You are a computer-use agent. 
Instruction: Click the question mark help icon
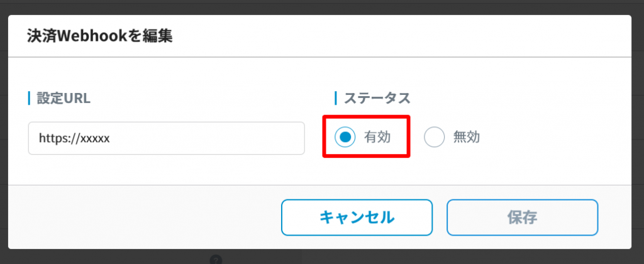(216, 259)
